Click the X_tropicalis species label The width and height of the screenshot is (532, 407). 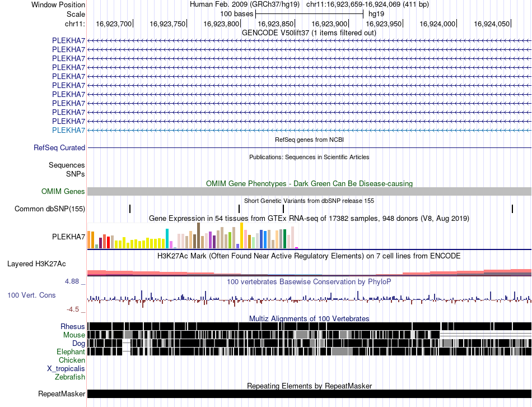66,369
